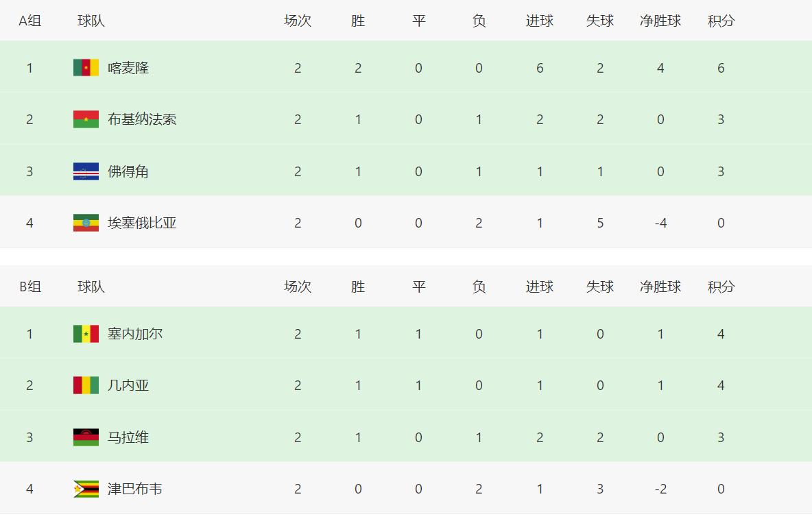Click 场次 column header in group B
Screen dimensions: 812x523
coord(298,287)
